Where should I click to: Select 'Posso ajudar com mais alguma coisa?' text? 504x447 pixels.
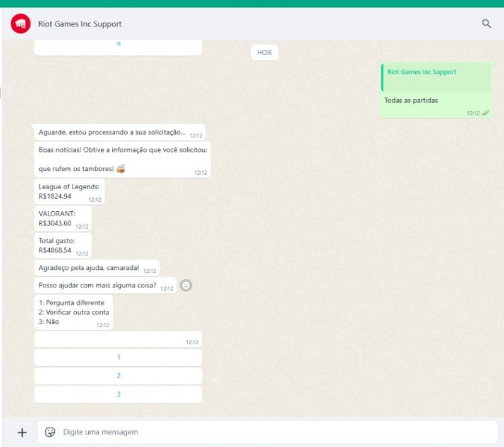[x=98, y=285]
